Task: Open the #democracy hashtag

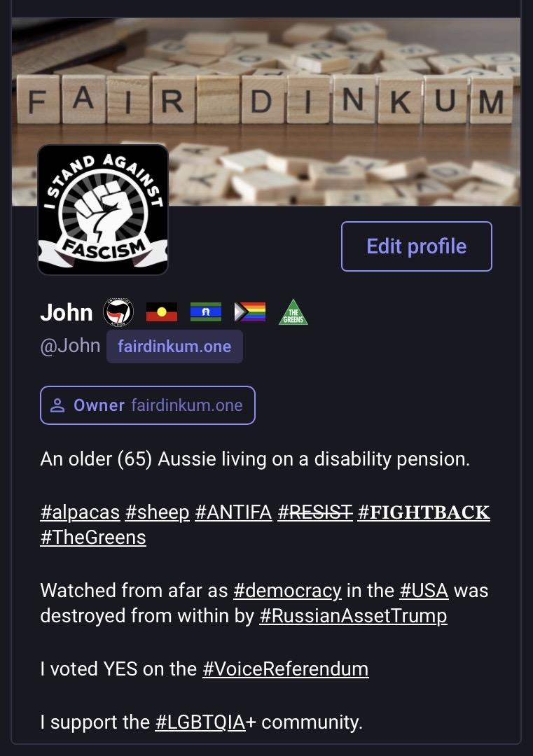Action: tap(287, 591)
